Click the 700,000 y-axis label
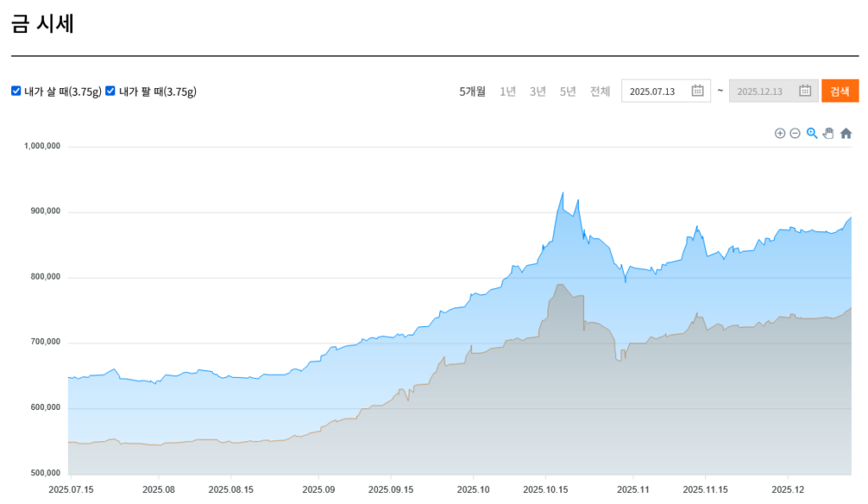The height and width of the screenshot is (504, 868). 46,342
